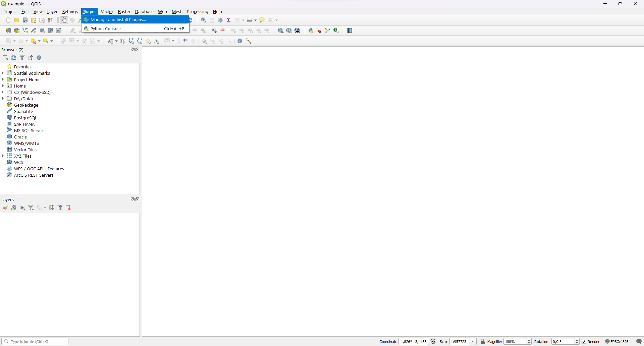The width and height of the screenshot is (644, 346).
Task: Refresh the Browser panel
Action: [x=14, y=58]
